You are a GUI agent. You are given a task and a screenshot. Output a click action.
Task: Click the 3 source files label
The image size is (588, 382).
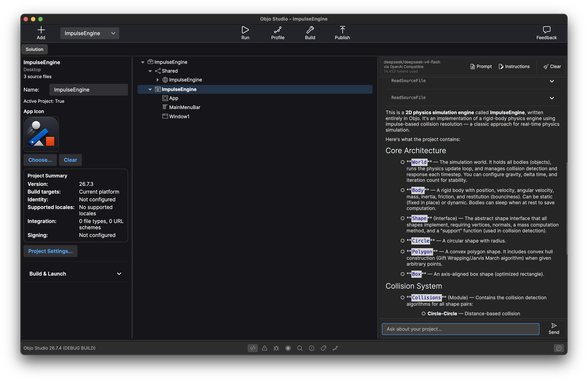point(38,76)
